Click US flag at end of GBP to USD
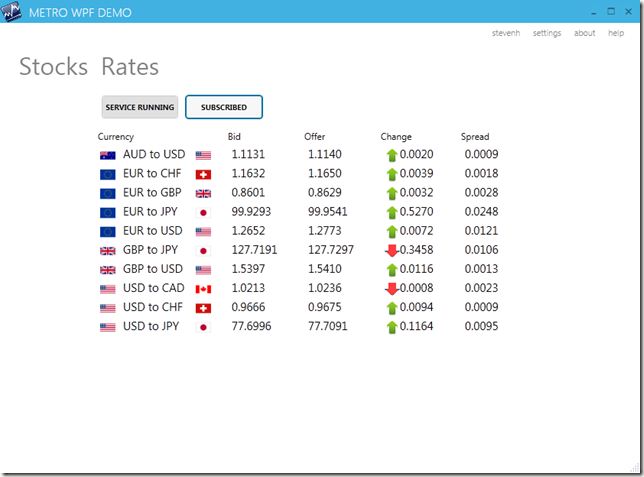 pos(203,270)
